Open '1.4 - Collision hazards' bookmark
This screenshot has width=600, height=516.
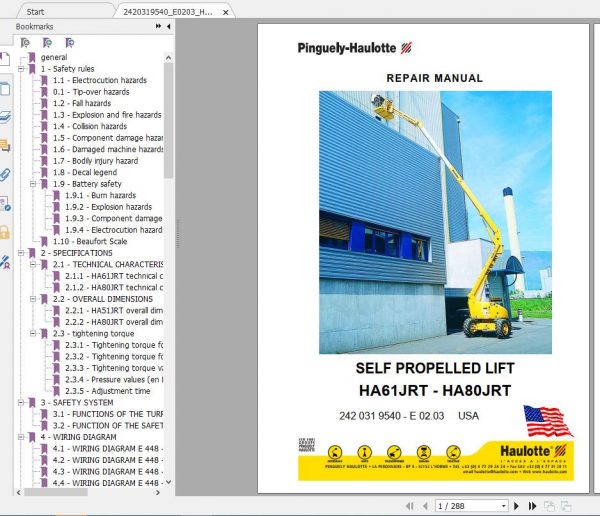tap(90, 126)
